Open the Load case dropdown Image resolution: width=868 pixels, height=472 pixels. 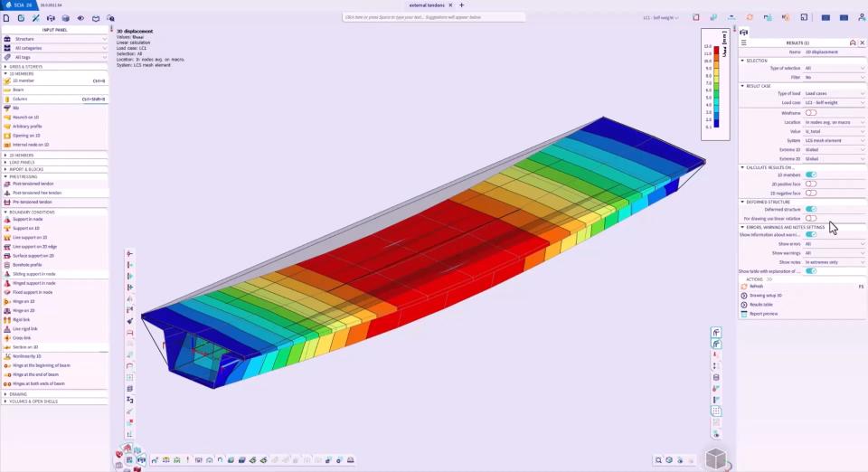pos(835,103)
